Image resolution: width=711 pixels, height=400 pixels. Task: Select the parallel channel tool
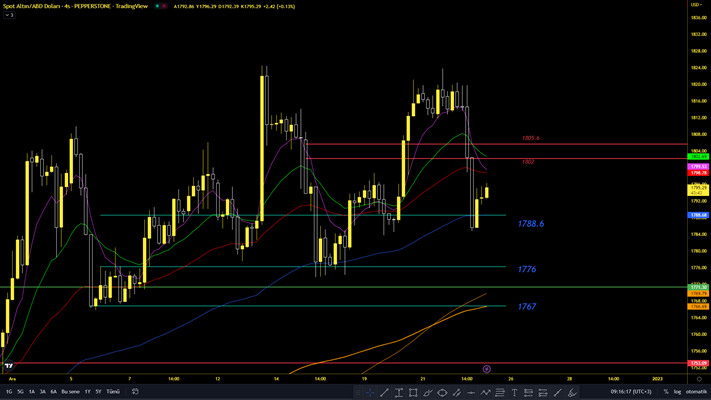[x=457, y=393]
